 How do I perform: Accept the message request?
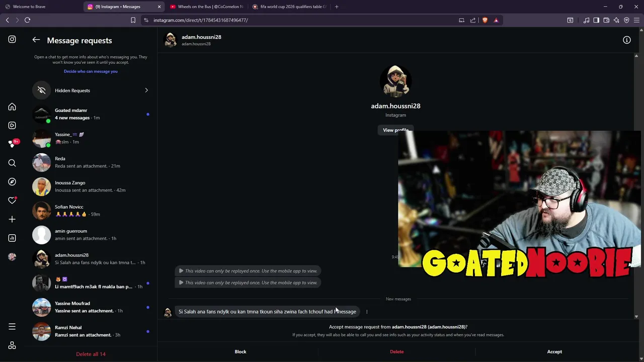[x=554, y=352]
